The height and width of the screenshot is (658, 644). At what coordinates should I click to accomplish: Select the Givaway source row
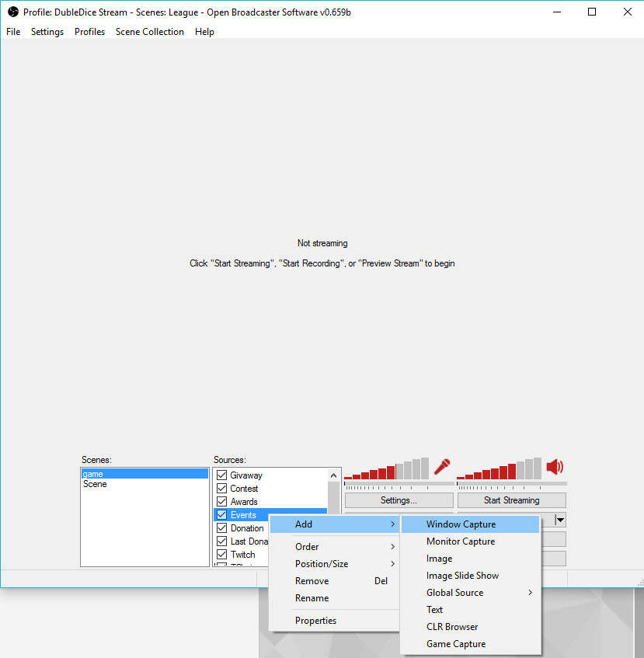coord(271,475)
